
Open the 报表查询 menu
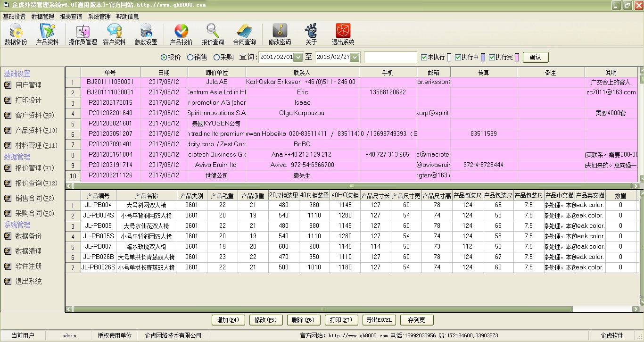point(71,17)
